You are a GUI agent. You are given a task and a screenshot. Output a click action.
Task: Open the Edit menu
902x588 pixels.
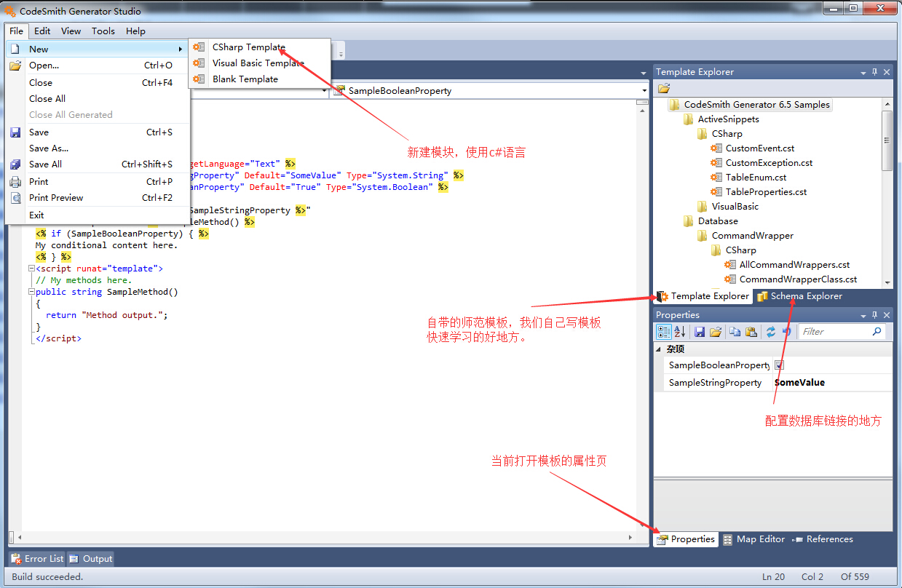(x=42, y=31)
